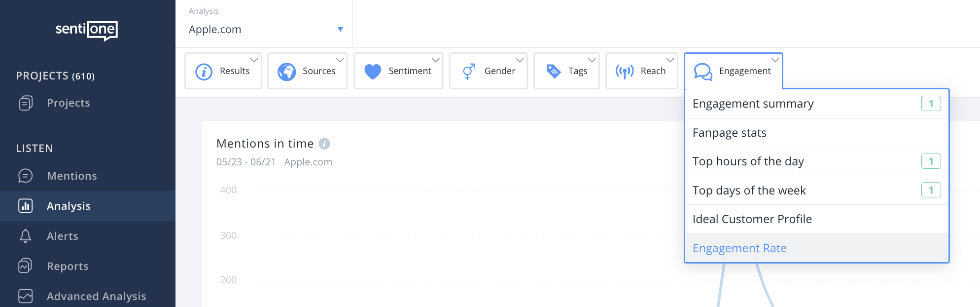
Task: Toggle the Top days of the week badge
Action: coord(931,190)
